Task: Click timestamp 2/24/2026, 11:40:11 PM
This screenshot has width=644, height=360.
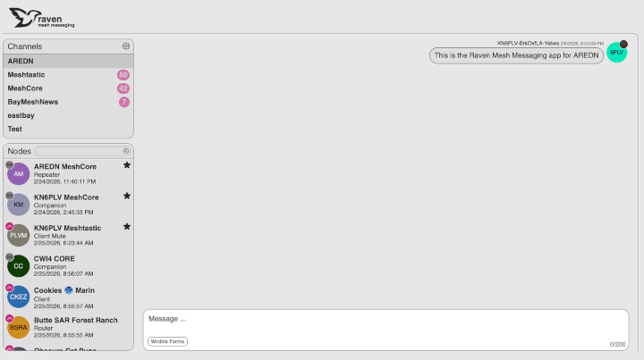Action: click(64, 181)
